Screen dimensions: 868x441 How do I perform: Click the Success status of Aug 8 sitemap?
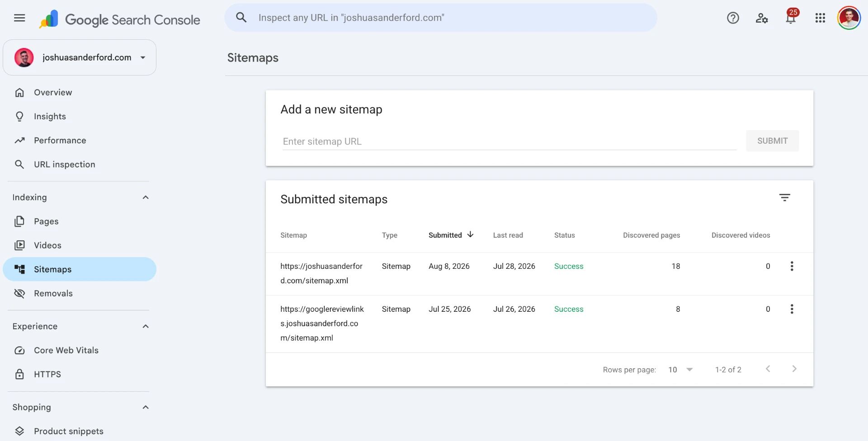(569, 266)
